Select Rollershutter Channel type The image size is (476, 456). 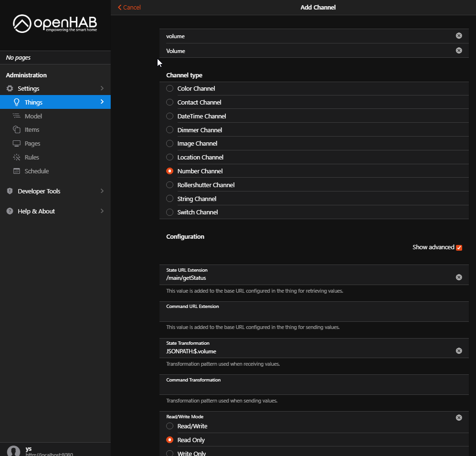tap(169, 185)
